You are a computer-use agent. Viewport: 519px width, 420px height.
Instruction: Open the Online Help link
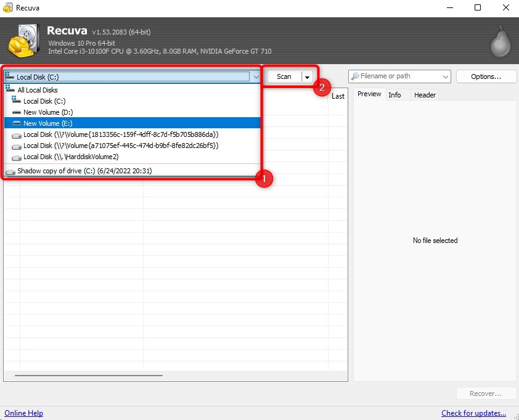(23, 413)
